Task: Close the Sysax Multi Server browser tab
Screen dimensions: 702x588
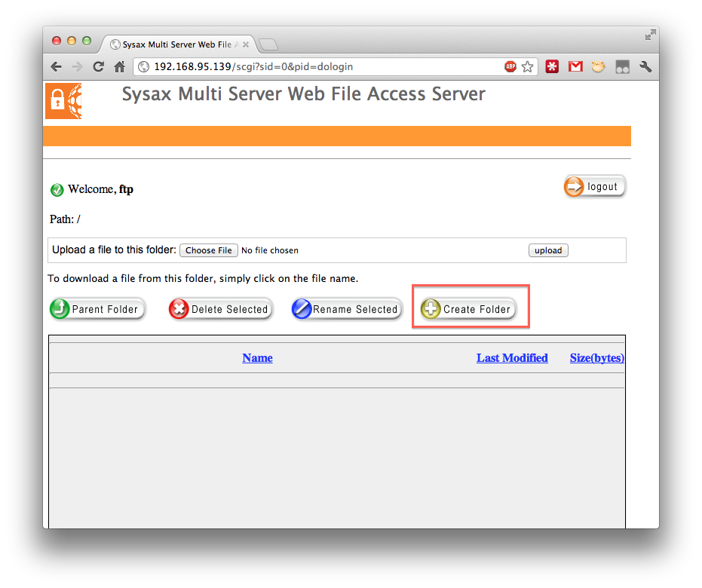Action: (x=246, y=44)
